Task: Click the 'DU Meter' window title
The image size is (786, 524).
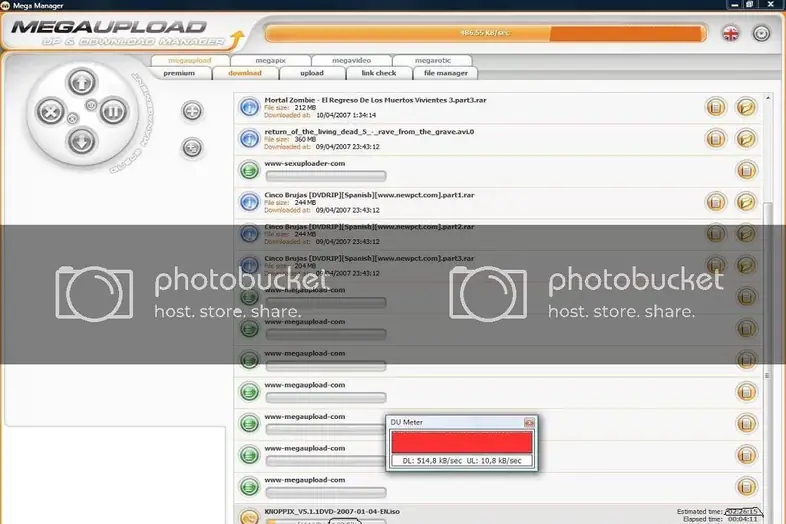Action: [407, 423]
